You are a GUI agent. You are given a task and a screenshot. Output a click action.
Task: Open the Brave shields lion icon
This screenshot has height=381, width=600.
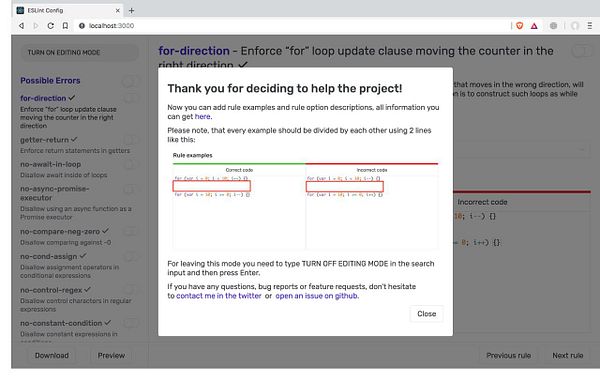point(519,26)
